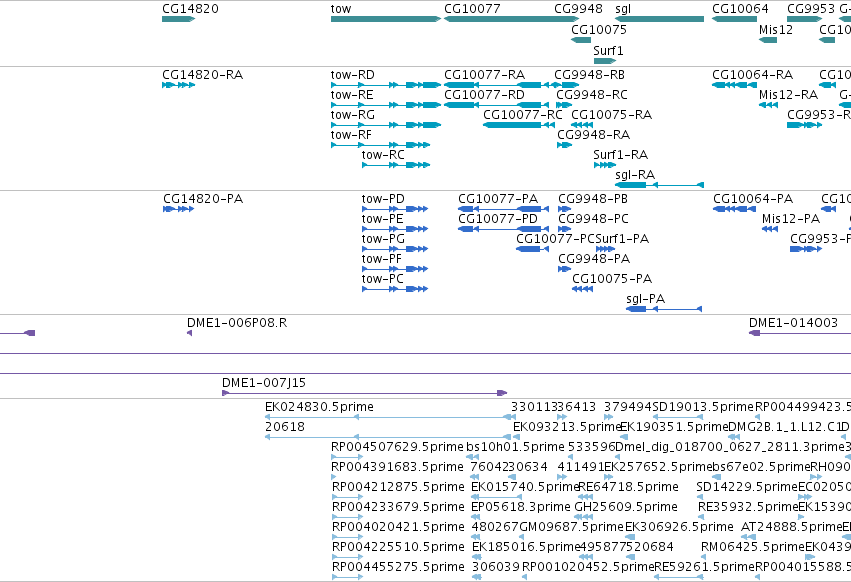Open the AT24888.5prime EST
The width and height of the screenshot is (851, 582).
click(x=746, y=537)
